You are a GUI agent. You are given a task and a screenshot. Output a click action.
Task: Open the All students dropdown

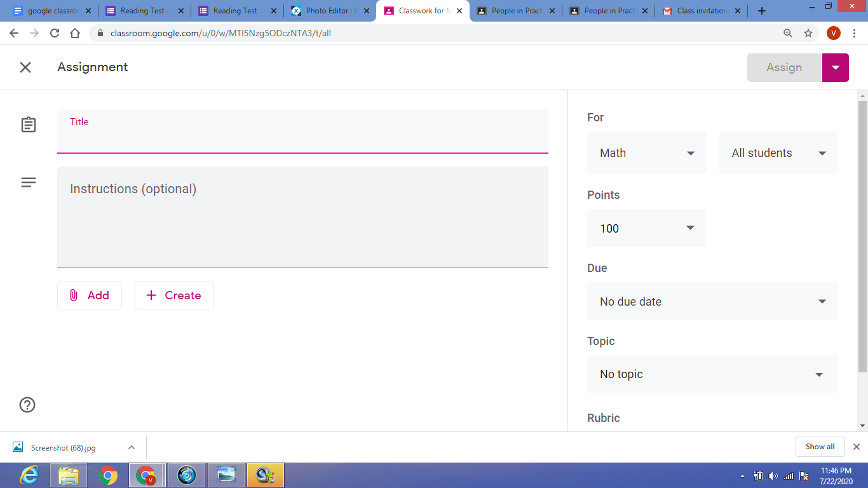tap(778, 153)
